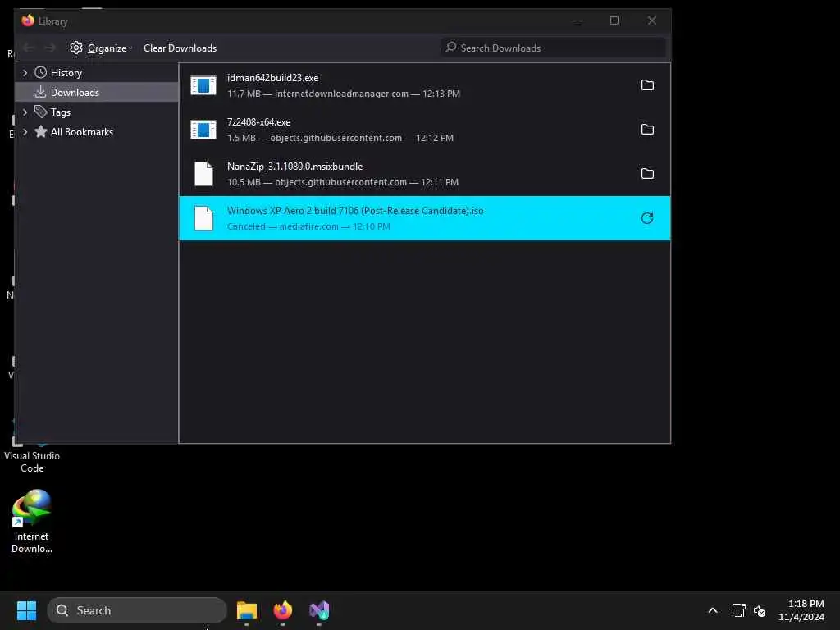The width and height of the screenshot is (840, 630).
Task: Click the Library back arrow
Action: tap(29, 48)
